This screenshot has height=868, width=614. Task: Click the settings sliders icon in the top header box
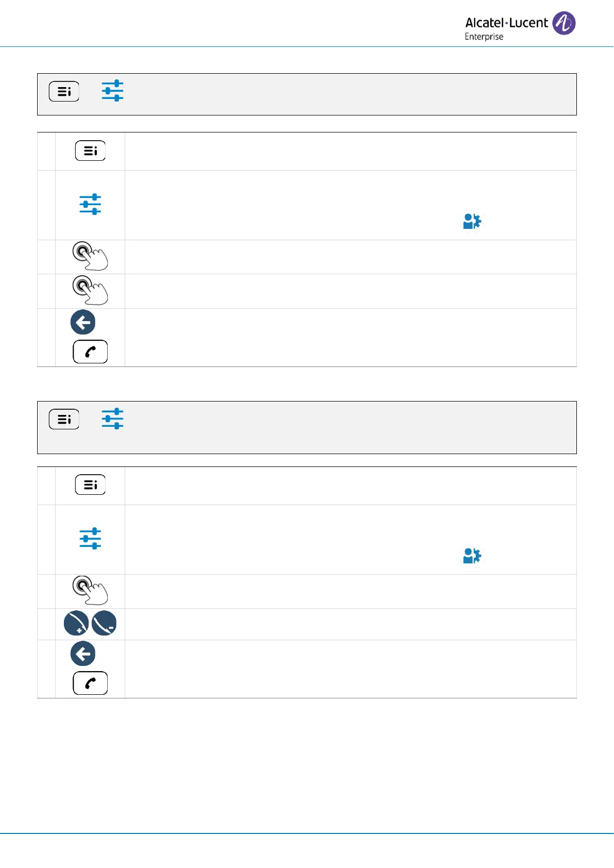112,91
